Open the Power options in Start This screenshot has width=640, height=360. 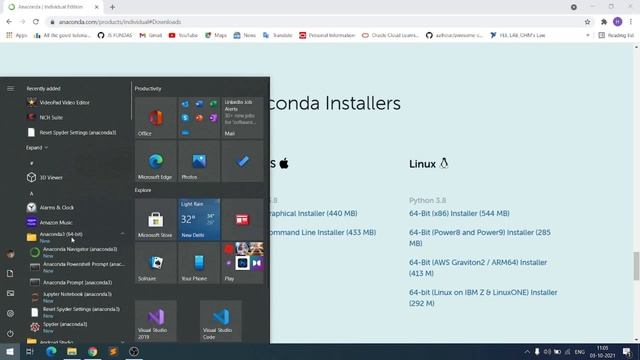point(10,333)
